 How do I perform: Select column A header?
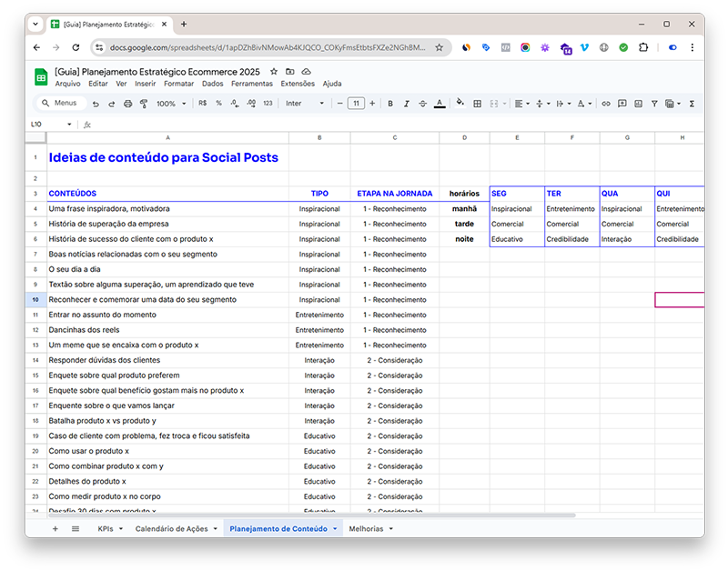coord(167,138)
